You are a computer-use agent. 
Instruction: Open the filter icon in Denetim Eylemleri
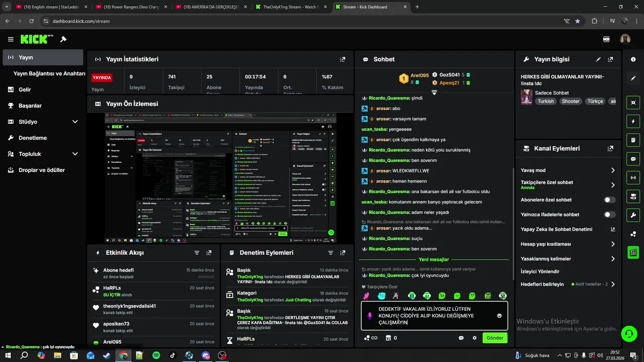(x=331, y=253)
